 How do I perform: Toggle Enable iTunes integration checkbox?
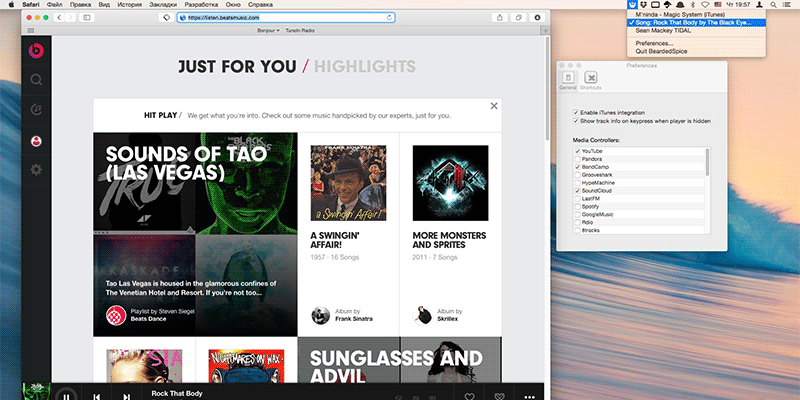[x=576, y=112]
